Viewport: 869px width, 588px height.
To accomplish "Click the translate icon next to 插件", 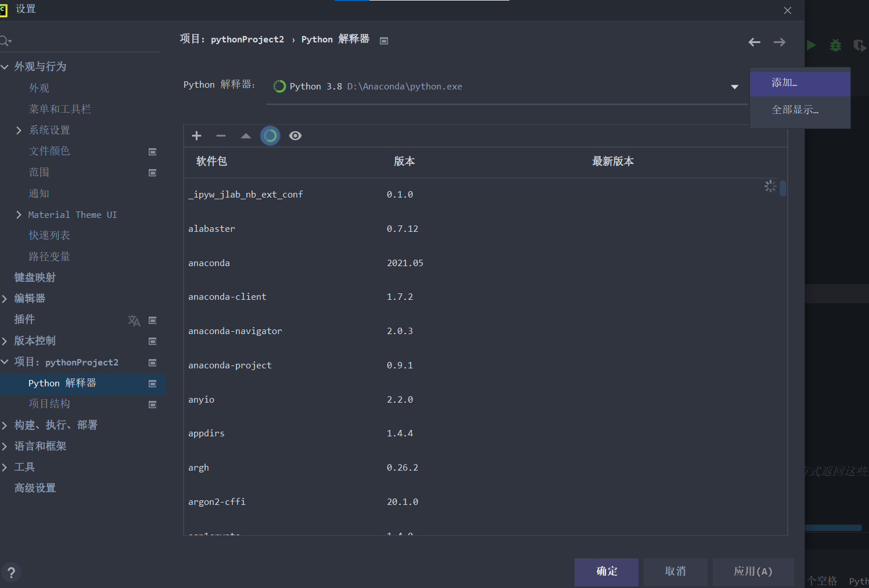I will click(134, 321).
